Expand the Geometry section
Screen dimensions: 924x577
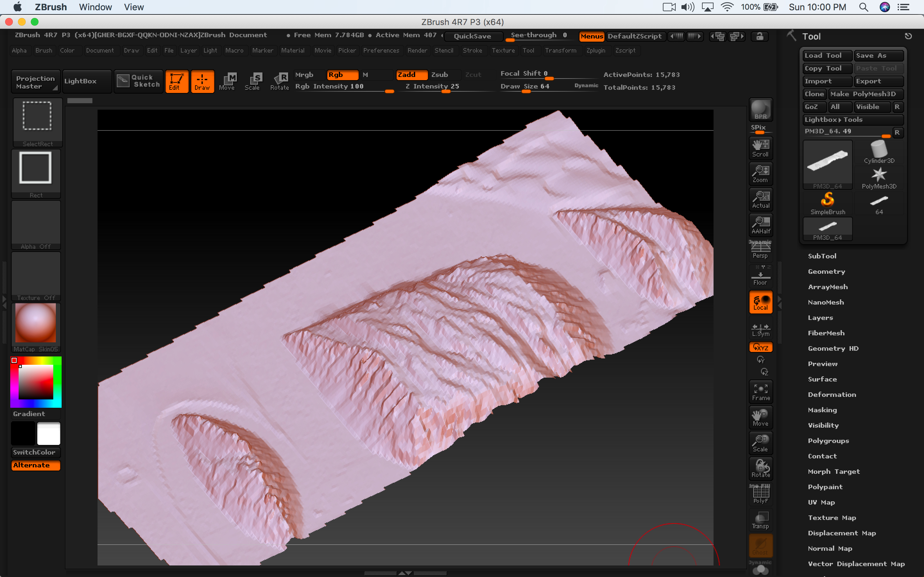(x=826, y=272)
